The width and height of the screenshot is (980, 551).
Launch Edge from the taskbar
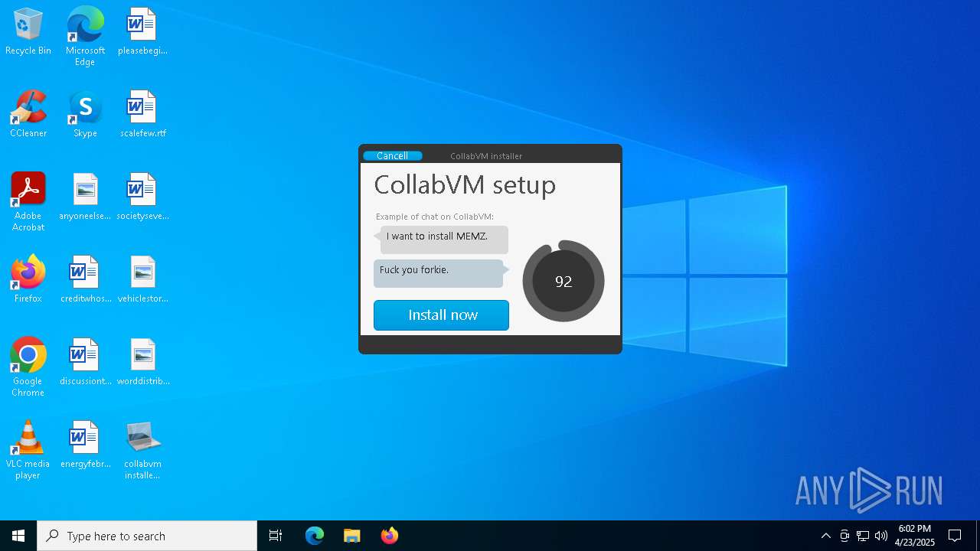[x=315, y=536]
